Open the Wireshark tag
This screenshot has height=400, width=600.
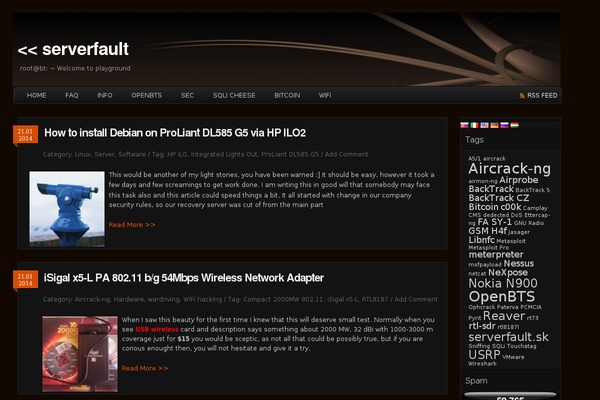(482, 364)
